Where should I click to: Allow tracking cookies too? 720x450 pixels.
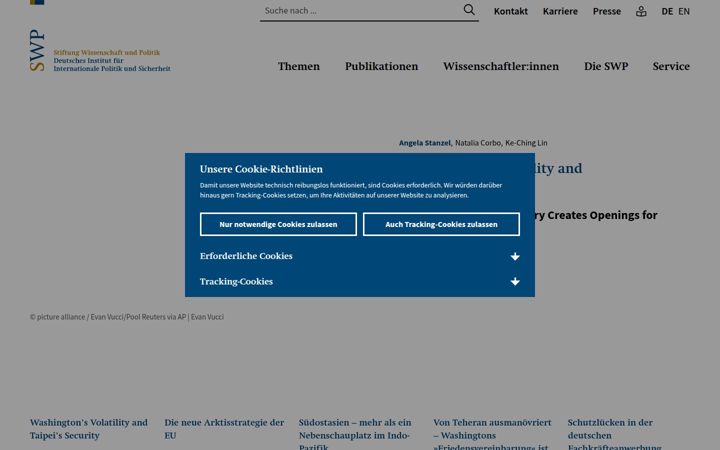pos(441,224)
